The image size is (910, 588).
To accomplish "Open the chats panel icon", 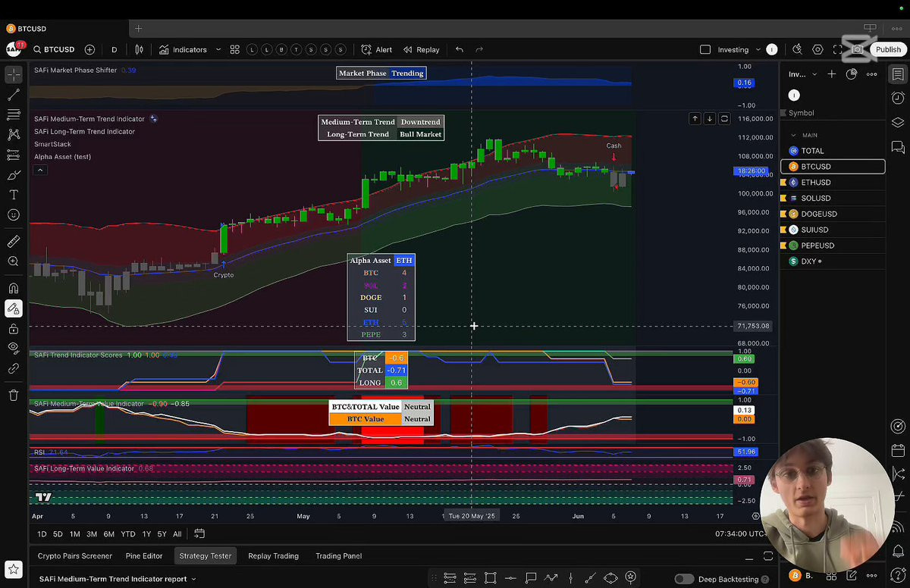I will click(x=898, y=147).
